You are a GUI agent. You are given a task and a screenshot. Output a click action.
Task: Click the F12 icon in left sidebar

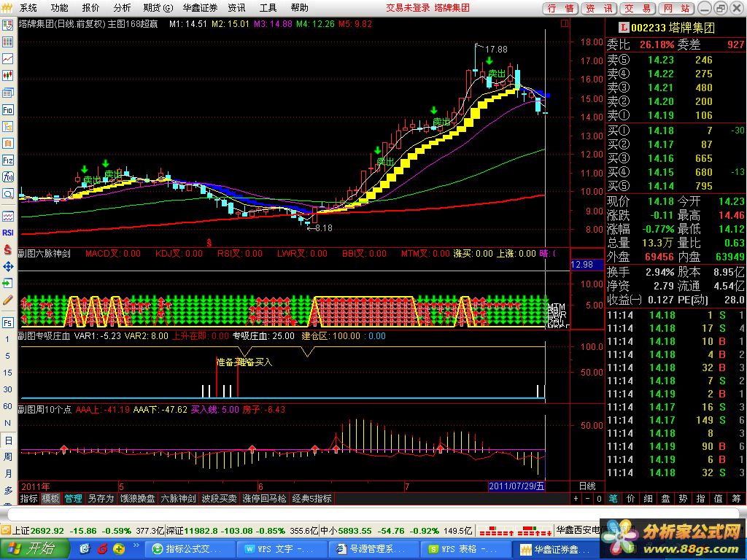point(7,160)
